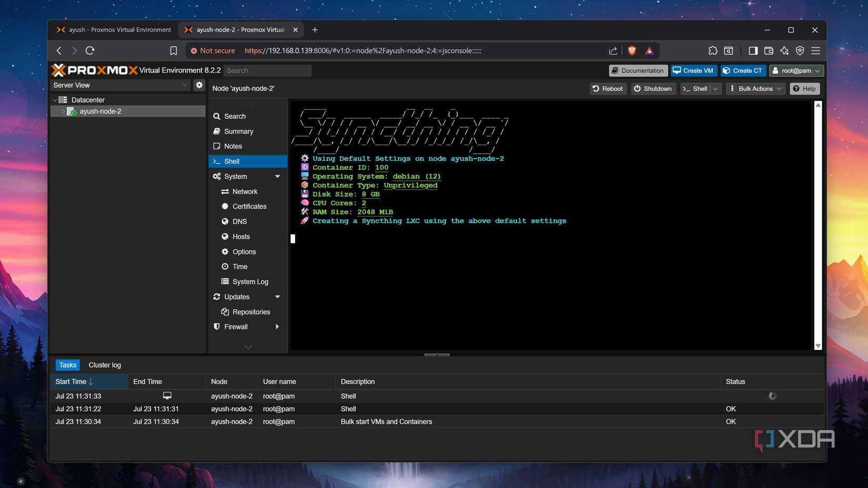Toggle the browser sidebar panel
This screenshot has height=488, width=868.
coord(753,50)
